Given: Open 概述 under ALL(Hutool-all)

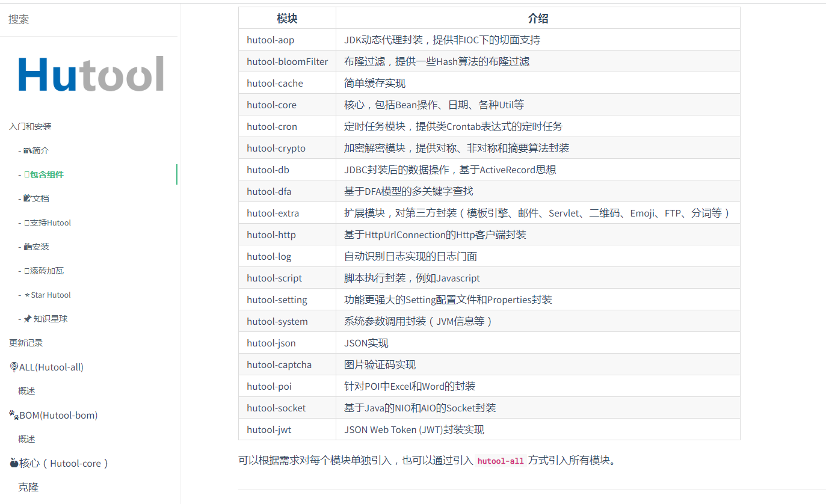Looking at the screenshot, I should 26,391.
